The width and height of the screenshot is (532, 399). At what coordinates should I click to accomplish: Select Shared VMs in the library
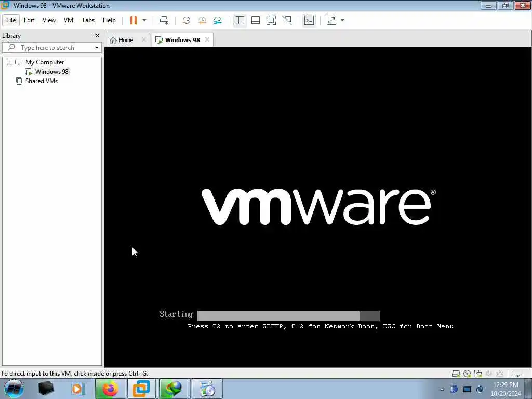click(42, 81)
